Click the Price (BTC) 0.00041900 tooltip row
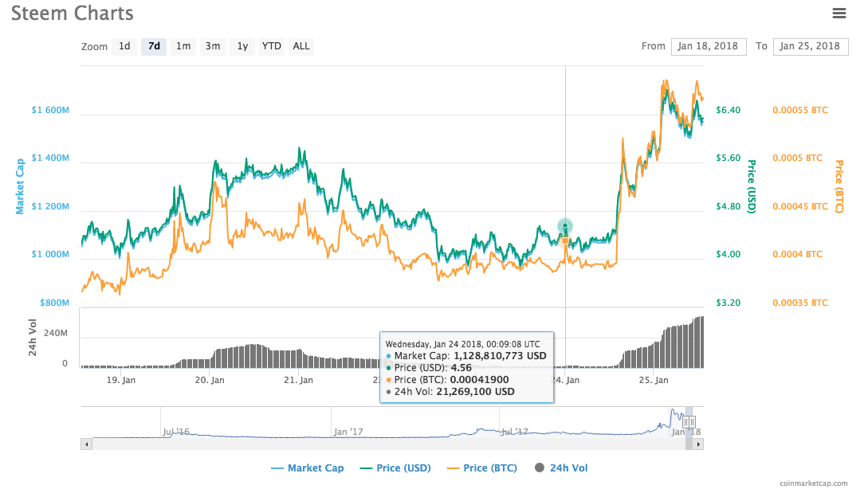Image resolution: width=868 pixels, height=489 pixels. 447,379
